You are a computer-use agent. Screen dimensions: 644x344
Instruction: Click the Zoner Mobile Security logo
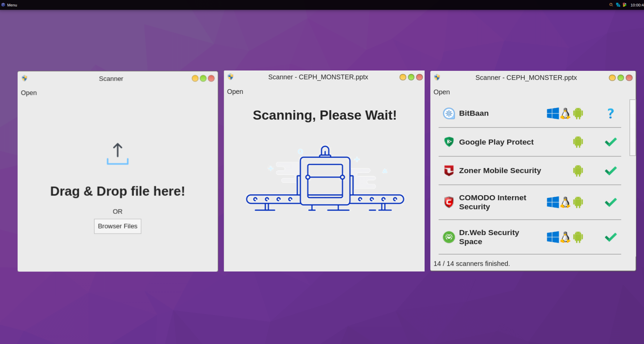tap(449, 170)
